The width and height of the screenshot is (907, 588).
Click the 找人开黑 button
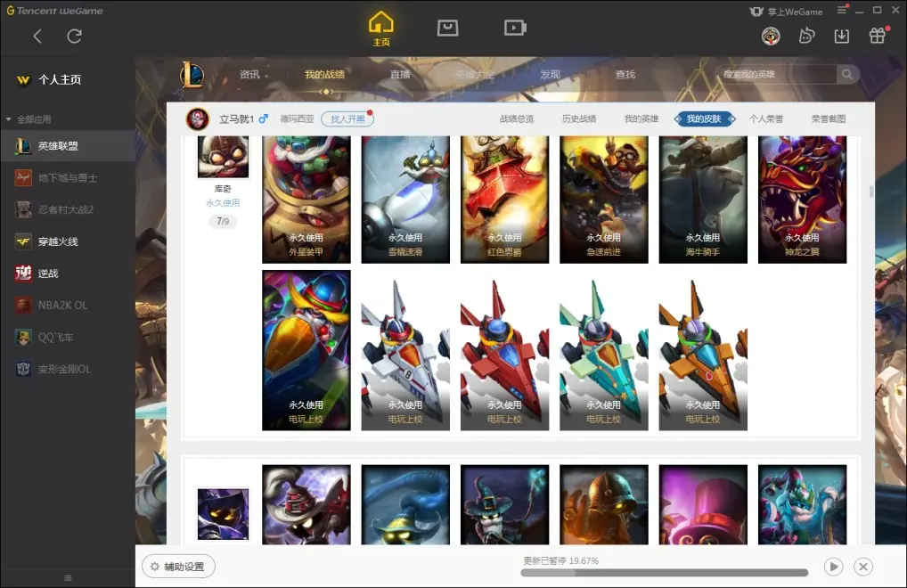347,119
